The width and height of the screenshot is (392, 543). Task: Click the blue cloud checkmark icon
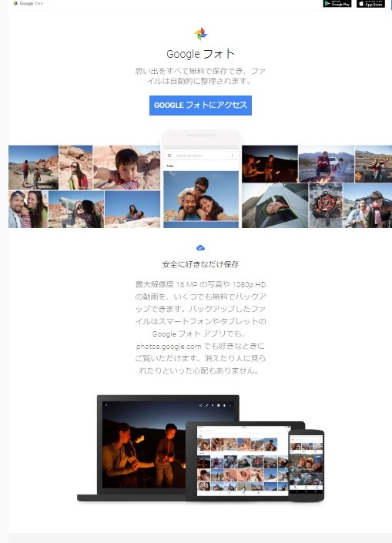tap(200, 247)
